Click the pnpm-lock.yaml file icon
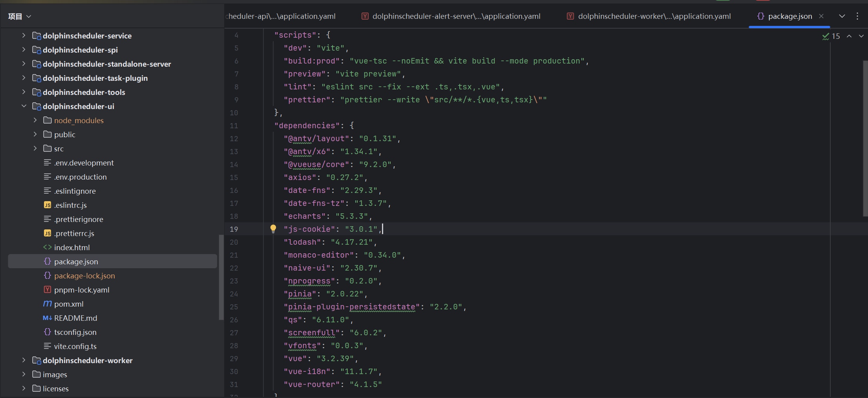Image resolution: width=868 pixels, height=398 pixels. tap(47, 290)
